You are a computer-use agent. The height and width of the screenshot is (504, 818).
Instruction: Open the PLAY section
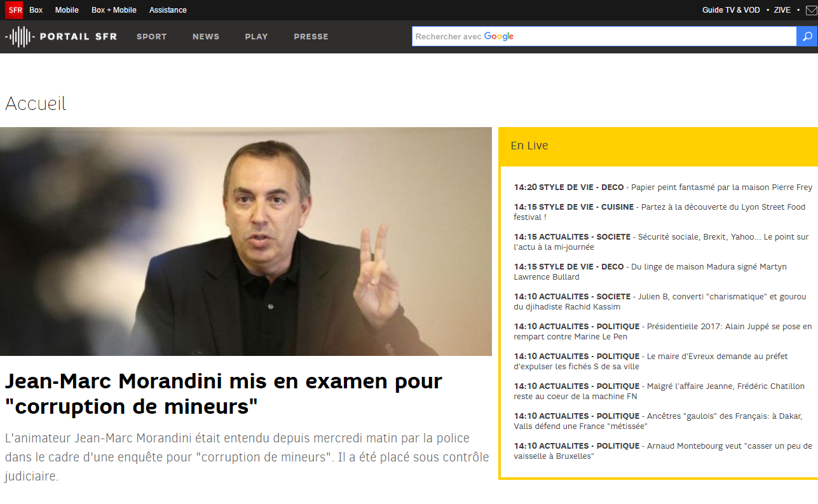(x=256, y=37)
